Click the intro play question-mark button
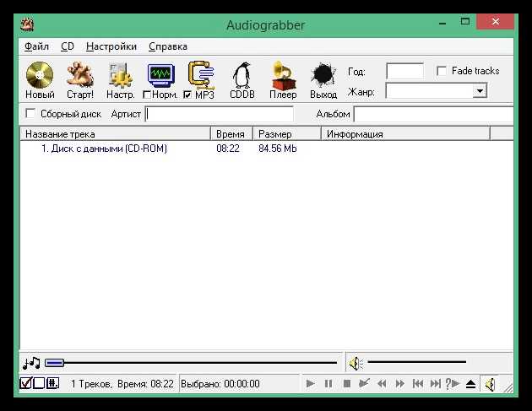The image size is (532, 411). [453, 384]
